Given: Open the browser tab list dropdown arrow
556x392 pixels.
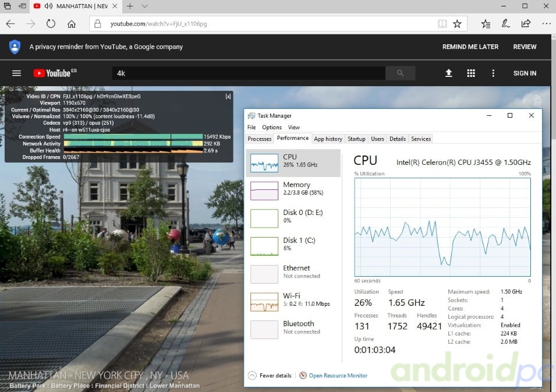Looking at the screenshot, I should (144, 6).
